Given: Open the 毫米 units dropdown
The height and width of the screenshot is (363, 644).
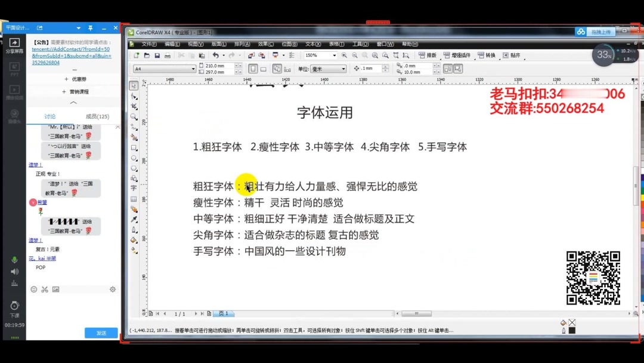Looking at the screenshot, I should coord(345,68).
